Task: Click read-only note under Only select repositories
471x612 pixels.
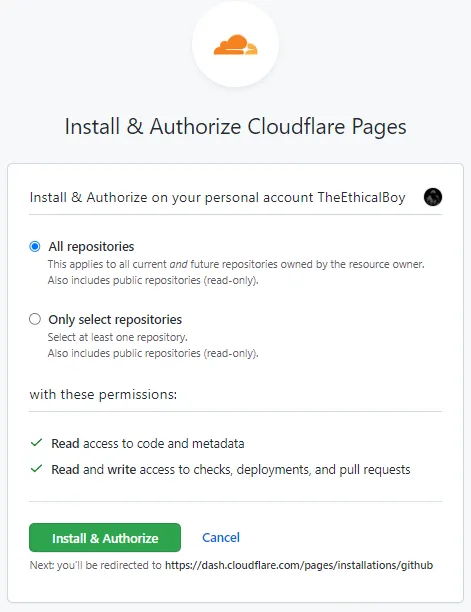Action: pos(153,353)
